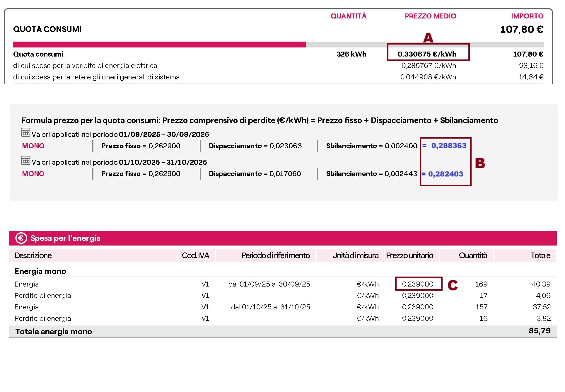Click the Spesa per l'energia banner title
This screenshot has height=392, width=565.
[x=65, y=238]
